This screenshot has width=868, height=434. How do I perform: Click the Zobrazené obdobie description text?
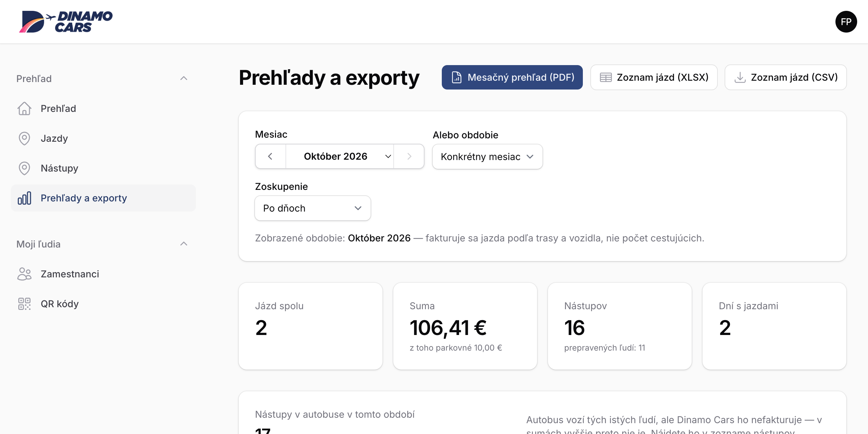pyautogui.click(x=479, y=238)
